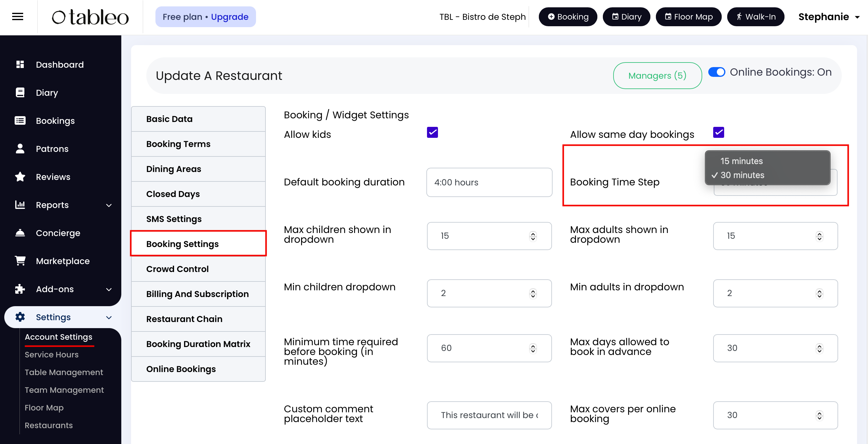
Task: Uncheck the Allow kids checkbox
Action: (x=432, y=132)
